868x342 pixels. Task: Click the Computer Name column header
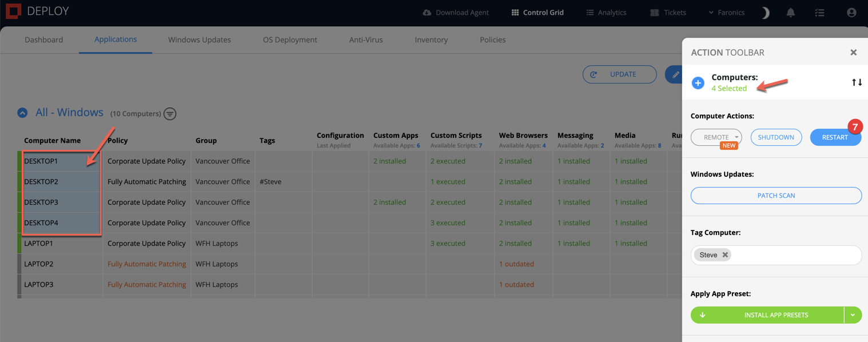[52, 141]
